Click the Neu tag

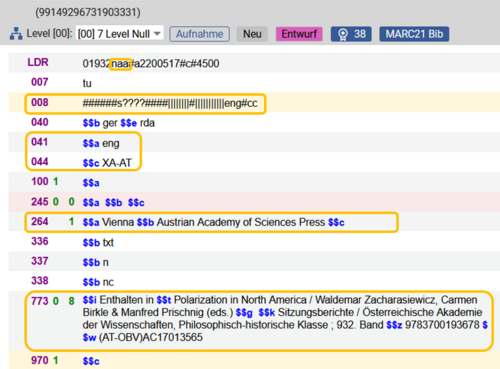point(252,34)
